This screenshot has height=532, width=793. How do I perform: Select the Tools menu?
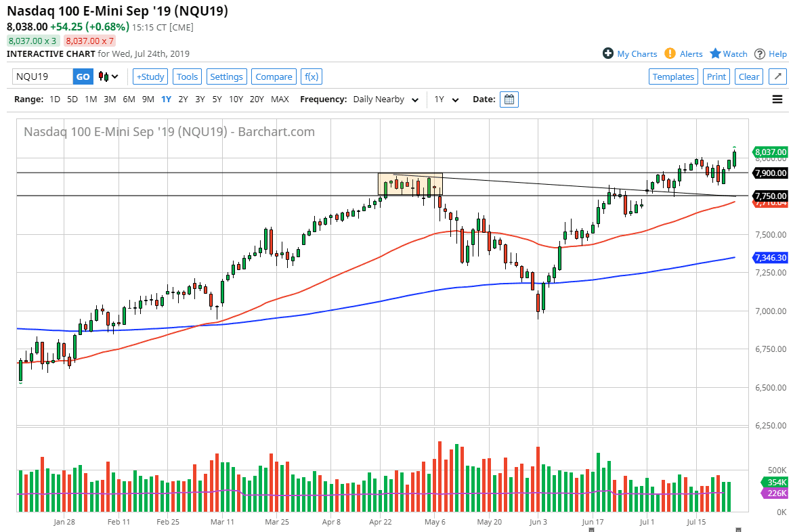187,76
